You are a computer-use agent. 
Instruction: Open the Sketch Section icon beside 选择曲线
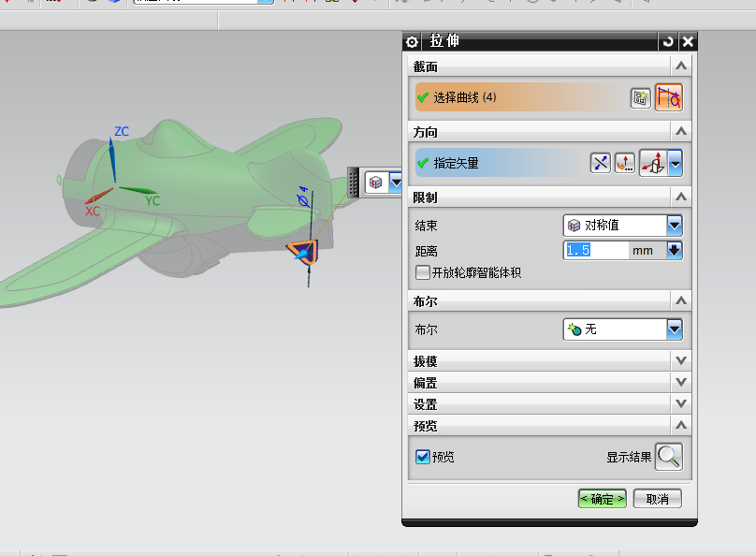click(x=641, y=97)
